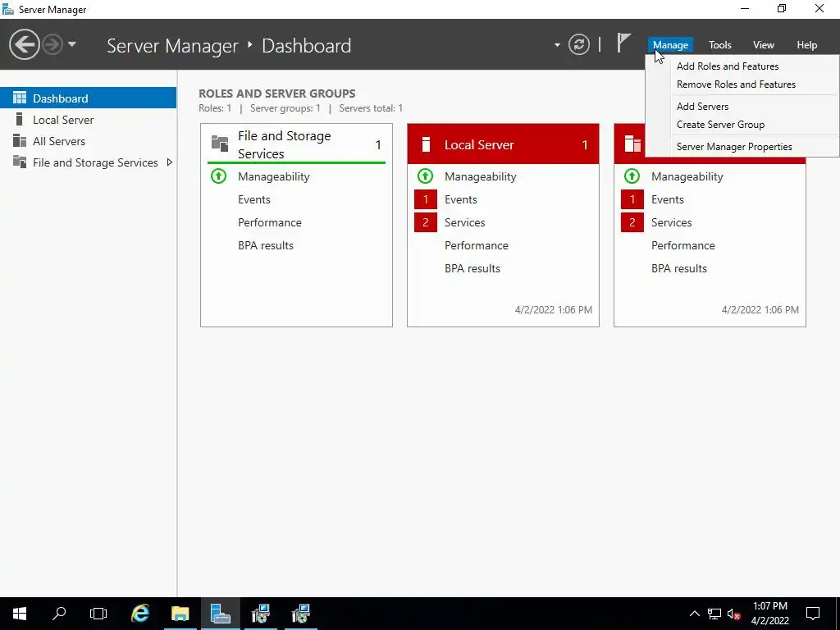Click Manageability green icon in File and Storage tile

tap(218, 176)
